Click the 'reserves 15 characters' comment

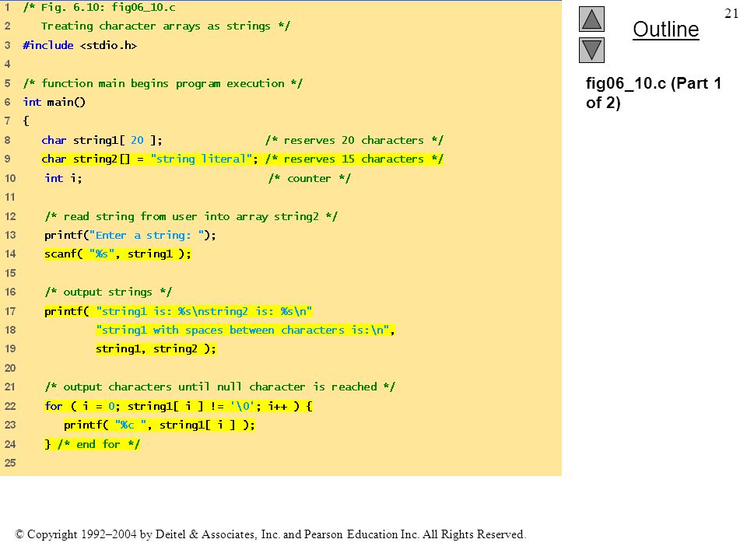tap(354, 159)
